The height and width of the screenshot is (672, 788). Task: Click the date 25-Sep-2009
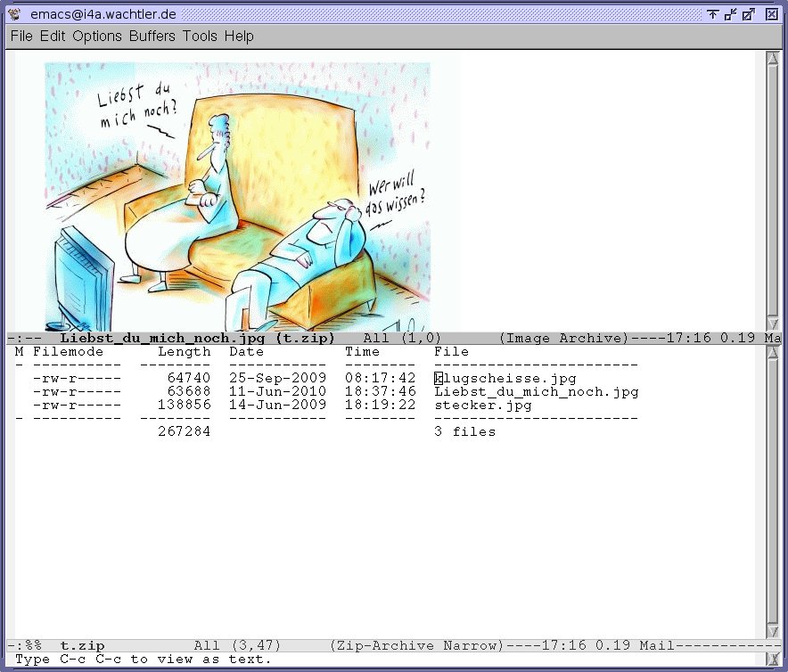click(x=277, y=378)
